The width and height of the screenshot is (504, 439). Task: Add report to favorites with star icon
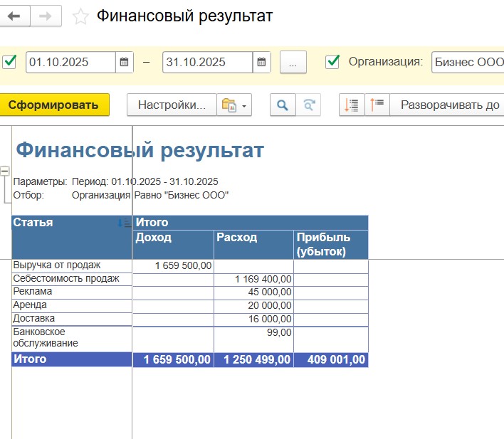point(80,16)
